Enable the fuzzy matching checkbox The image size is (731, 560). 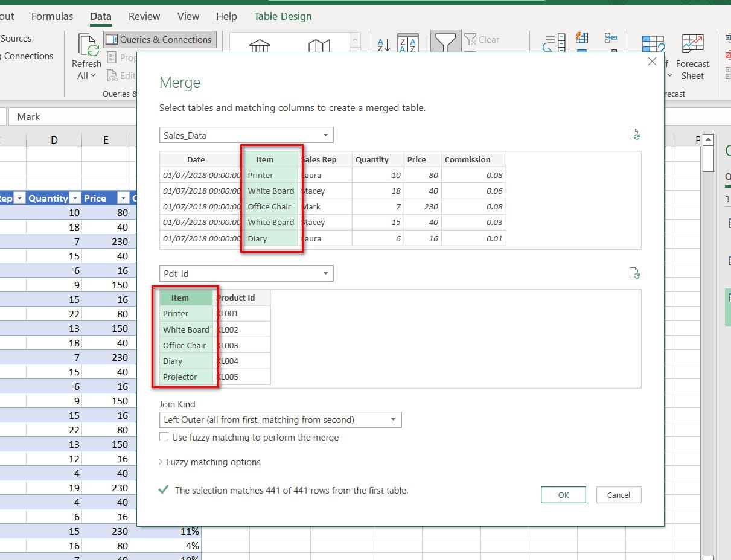164,437
